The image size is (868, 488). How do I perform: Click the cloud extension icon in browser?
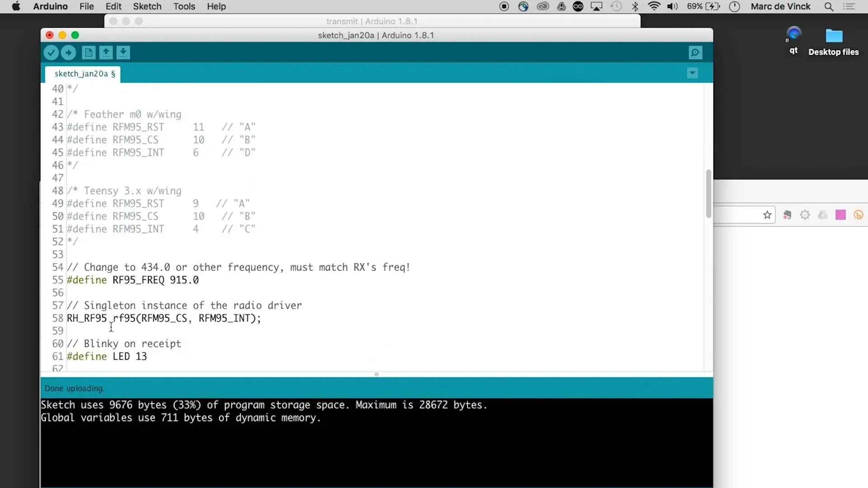[x=823, y=215]
